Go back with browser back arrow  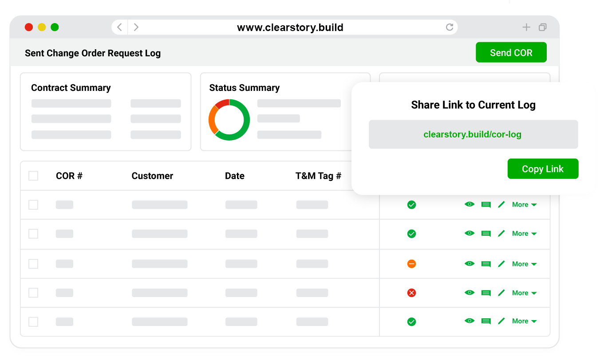(x=119, y=27)
